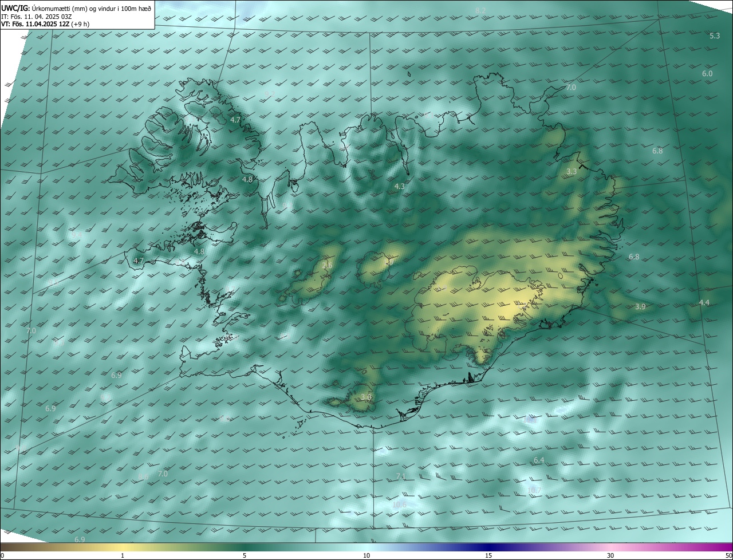The height and width of the screenshot is (560, 733).
Task: Click the 'VT: Fös. 11.04.2025 12Z (+9 h)' line
Action: click(x=45, y=24)
